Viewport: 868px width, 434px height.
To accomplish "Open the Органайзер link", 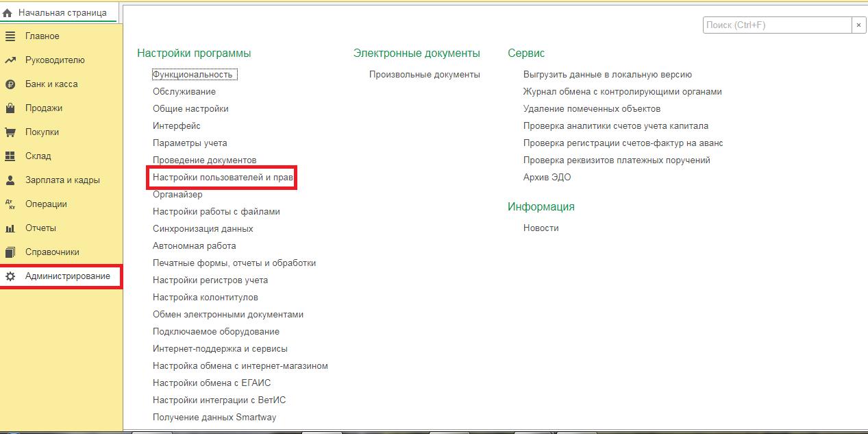I will pyautogui.click(x=177, y=195).
